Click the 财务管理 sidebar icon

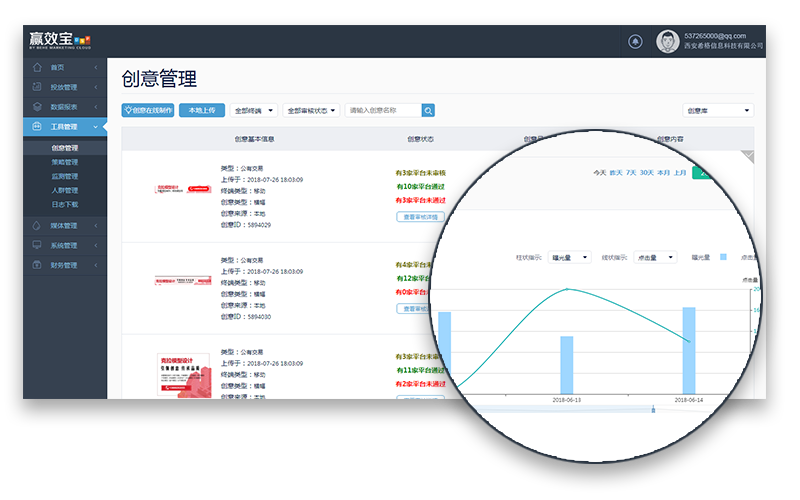[37, 265]
